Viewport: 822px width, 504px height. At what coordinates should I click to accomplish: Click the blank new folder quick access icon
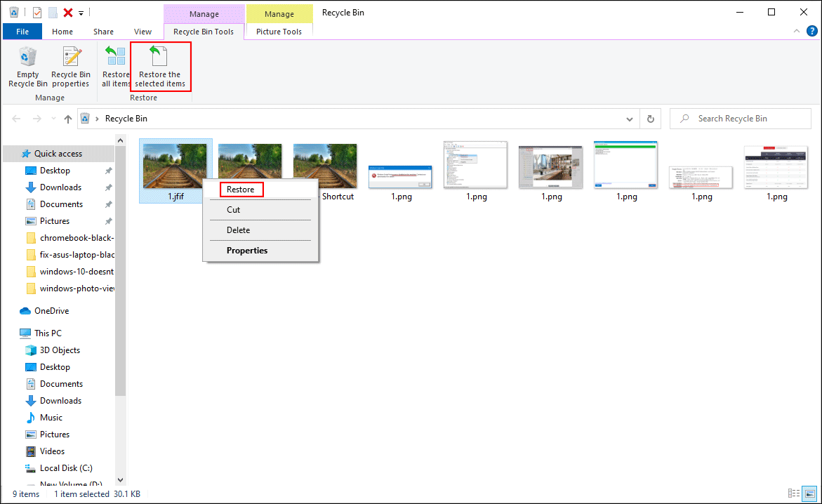point(53,12)
